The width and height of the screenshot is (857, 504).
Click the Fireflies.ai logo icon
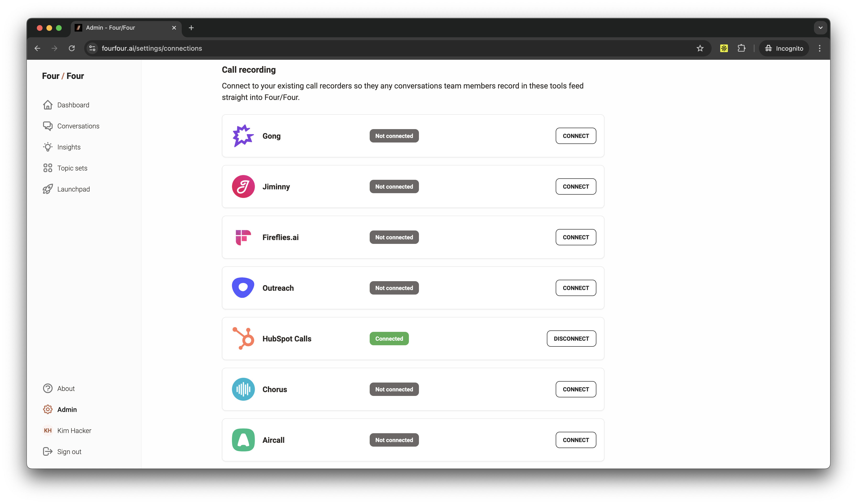(x=243, y=237)
